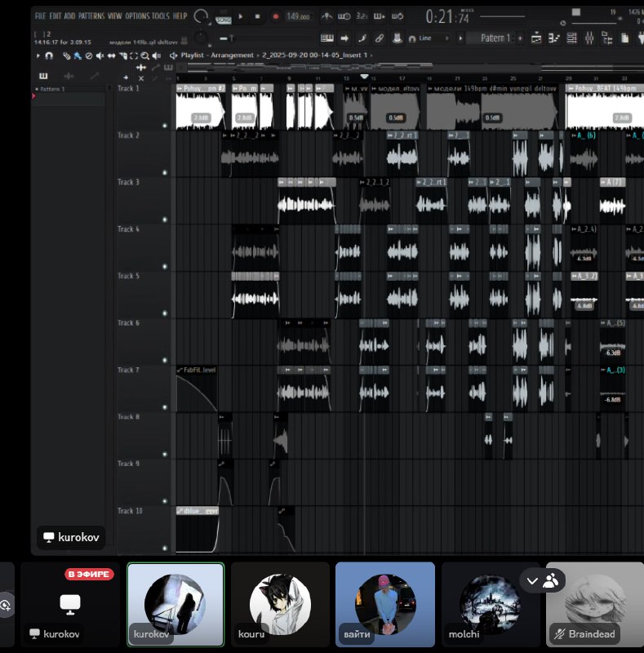Click the red Record button
This screenshot has height=653, width=644.
click(275, 16)
